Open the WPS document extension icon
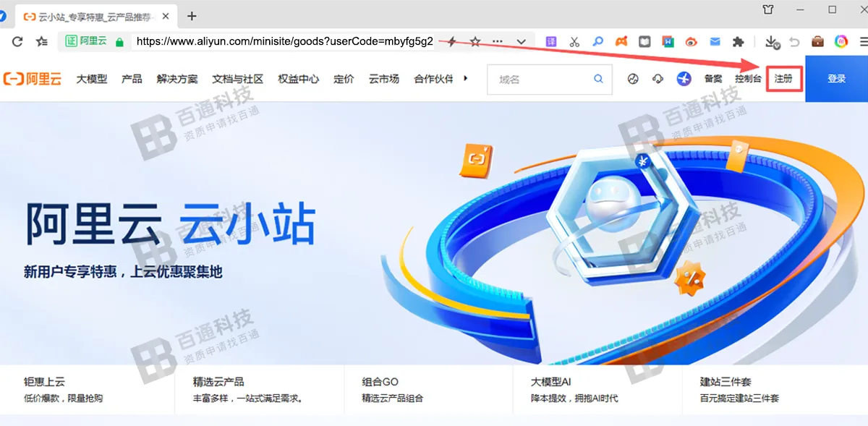The image size is (868, 426). point(668,42)
